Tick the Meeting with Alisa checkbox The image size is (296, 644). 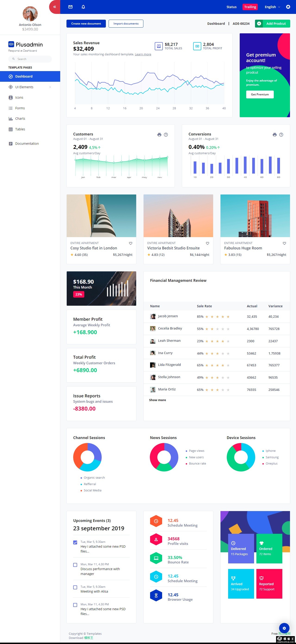[75, 587]
